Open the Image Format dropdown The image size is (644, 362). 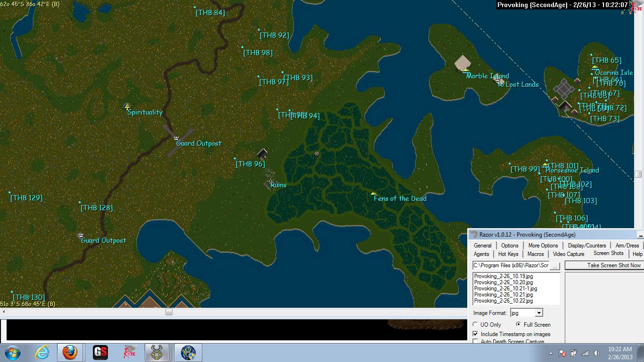coord(539,313)
